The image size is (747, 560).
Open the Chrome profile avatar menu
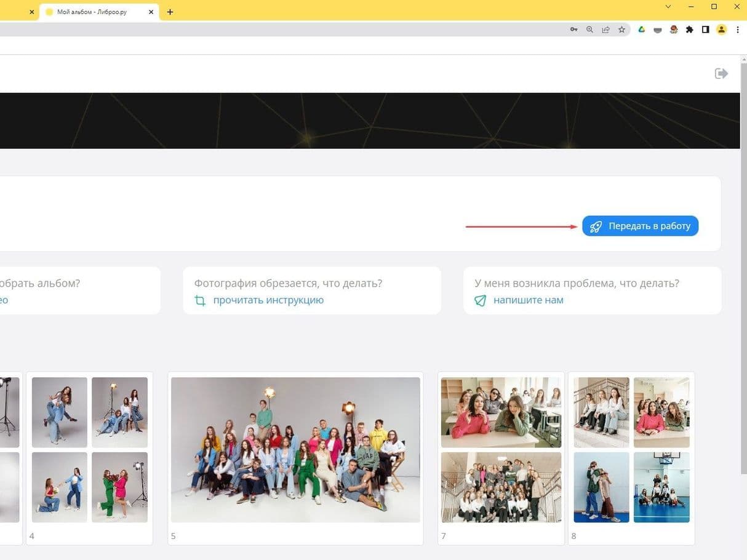tap(721, 30)
